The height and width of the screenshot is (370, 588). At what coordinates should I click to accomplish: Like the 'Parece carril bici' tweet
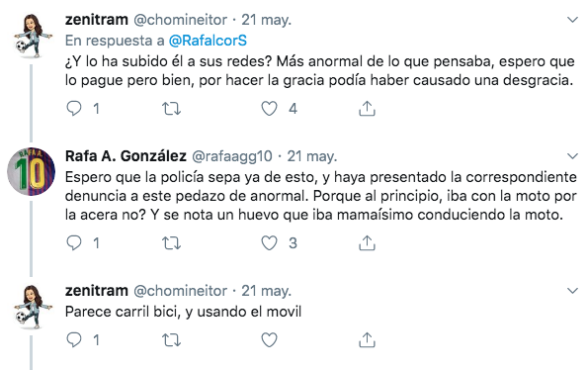click(269, 339)
